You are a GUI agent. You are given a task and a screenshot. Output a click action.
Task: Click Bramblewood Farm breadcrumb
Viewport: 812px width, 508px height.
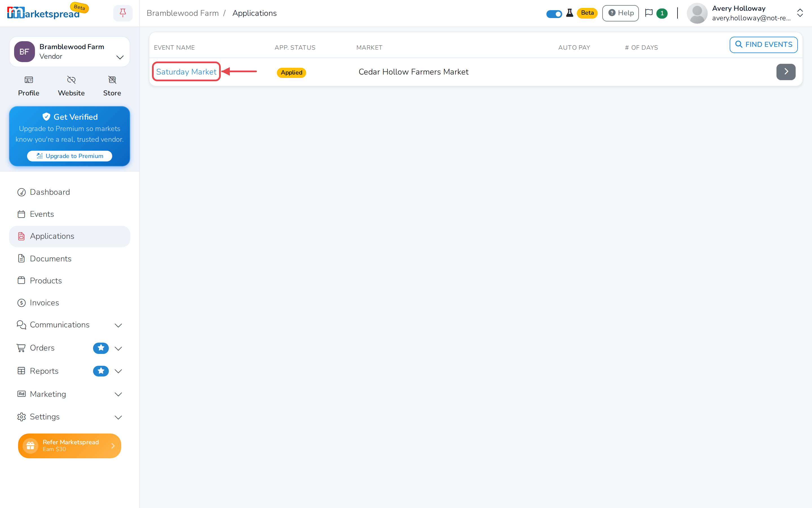(x=182, y=13)
